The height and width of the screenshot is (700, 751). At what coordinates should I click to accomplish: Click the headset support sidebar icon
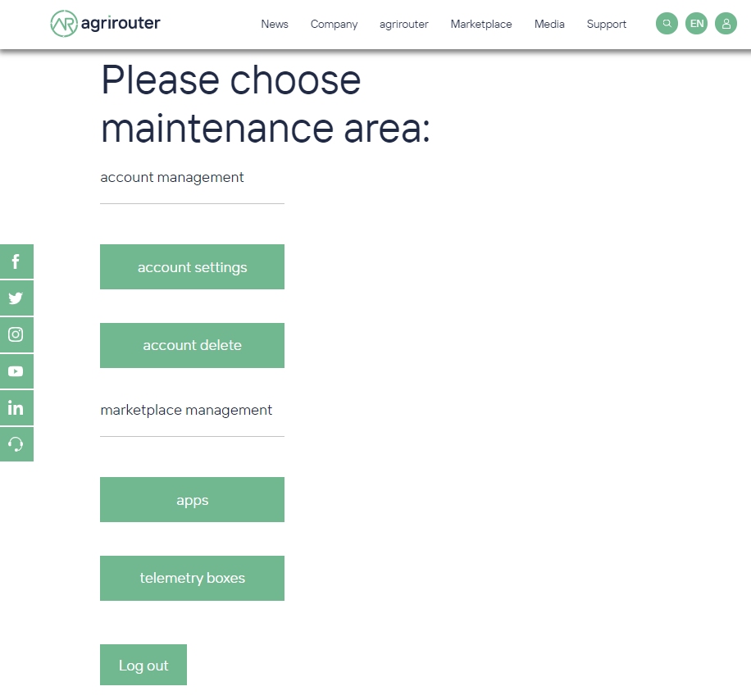click(x=16, y=443)
